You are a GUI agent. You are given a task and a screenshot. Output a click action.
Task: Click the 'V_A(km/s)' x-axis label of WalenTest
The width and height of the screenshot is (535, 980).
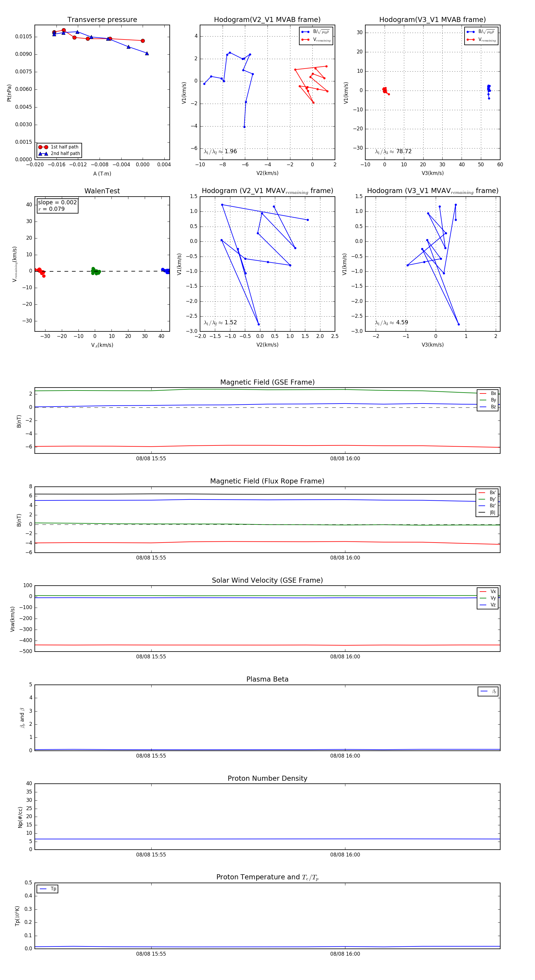pos(102,345)
